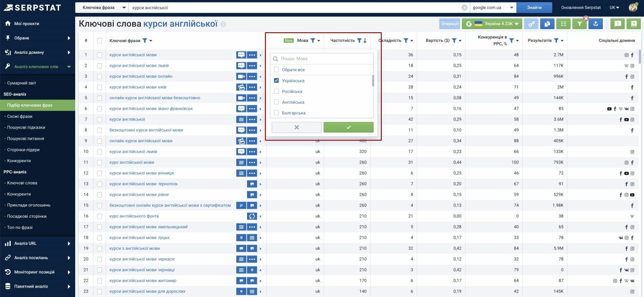This screenshot has width=644, height=297.
Task: Click chat SERP feature icon for 'курси англійської мови'
Action: click(x=241, y=55)
